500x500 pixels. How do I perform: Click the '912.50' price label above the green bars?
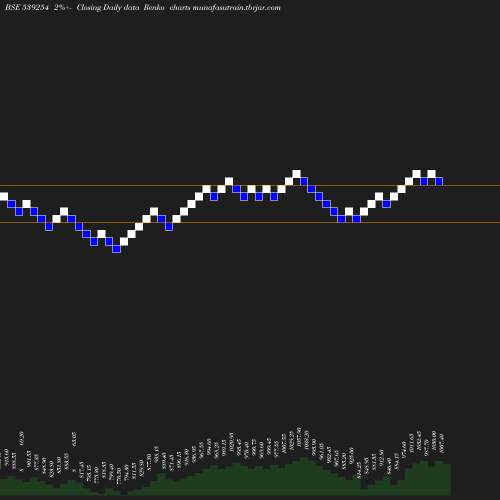pos(382,457)
